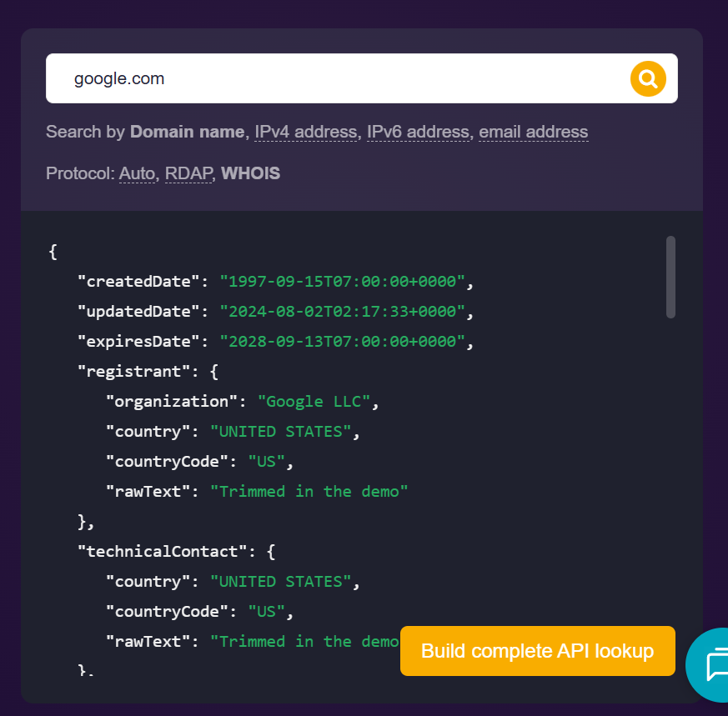The height and width of the screenshot is (716, 728).
Task: Set protocol to Auto
Action: (x=137, y=173)
